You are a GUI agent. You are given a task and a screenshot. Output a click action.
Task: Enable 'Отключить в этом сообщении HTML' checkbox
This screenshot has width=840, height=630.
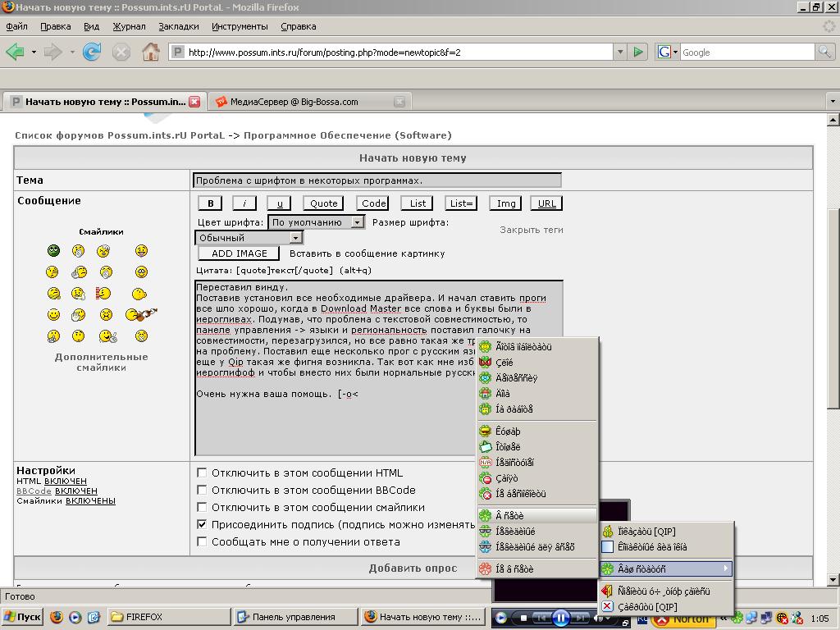(x=202, y=472)
